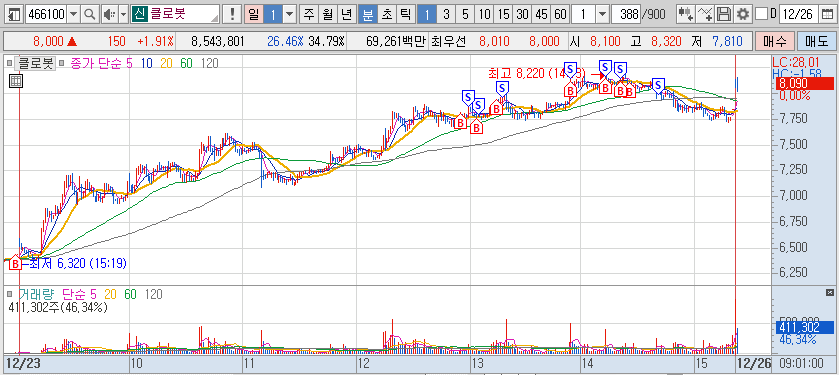Select the 틱 tick chart mode
Image resolution: width=839 pixels, height=375 pixels.
(406, 14)
